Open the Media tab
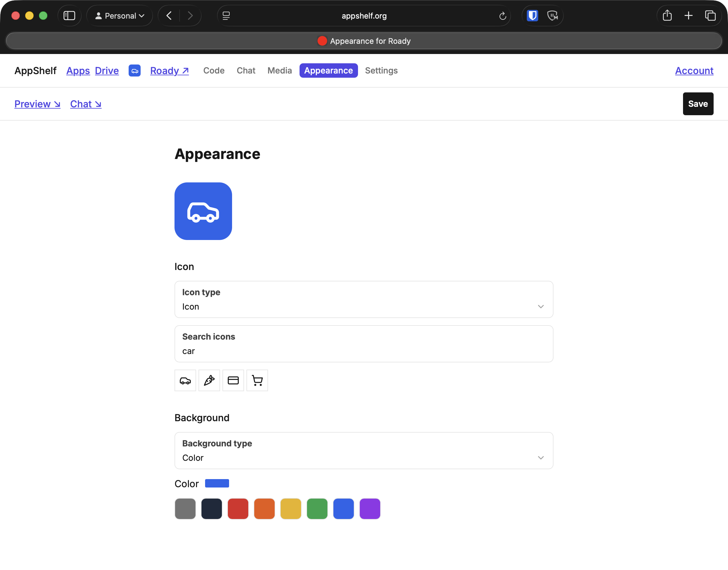This screenshot has width=728, height=570. click(x=279, y=70)
